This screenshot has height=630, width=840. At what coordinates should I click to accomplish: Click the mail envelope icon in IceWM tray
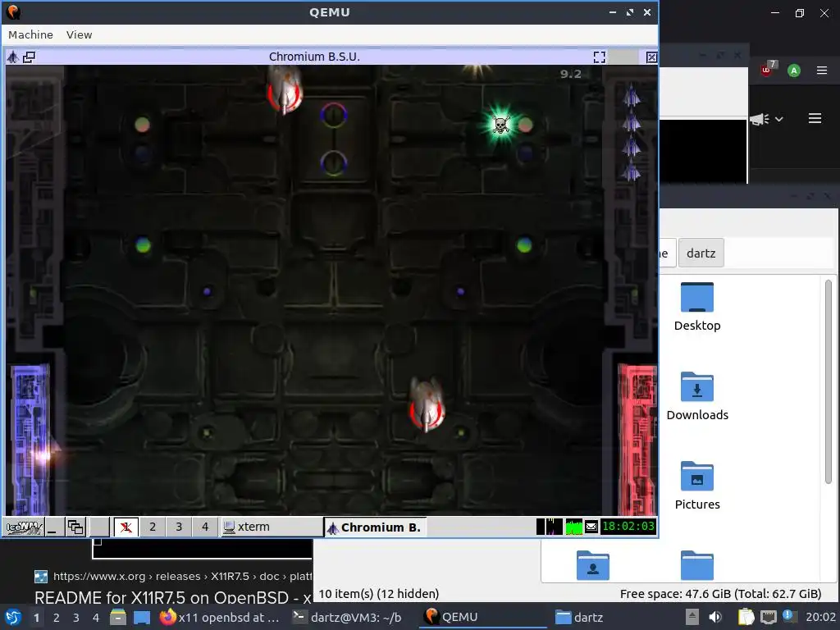point(591,527)
